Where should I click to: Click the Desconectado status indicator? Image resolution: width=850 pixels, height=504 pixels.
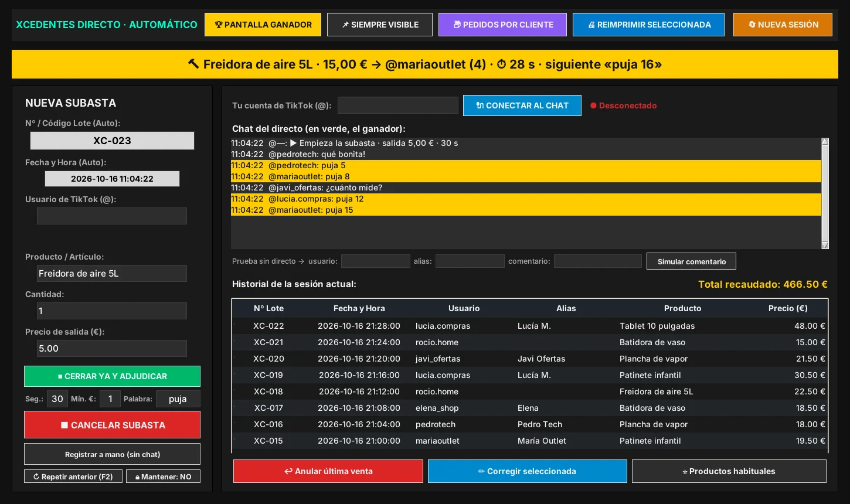point(623,105)
